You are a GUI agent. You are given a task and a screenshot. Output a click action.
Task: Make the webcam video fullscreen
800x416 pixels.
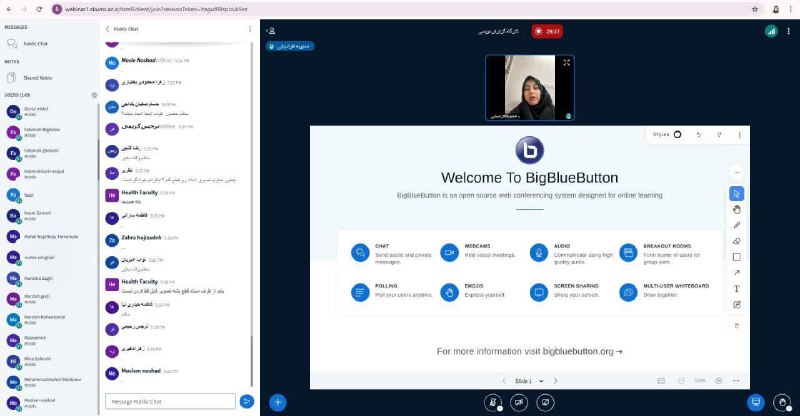click(566, 62)
